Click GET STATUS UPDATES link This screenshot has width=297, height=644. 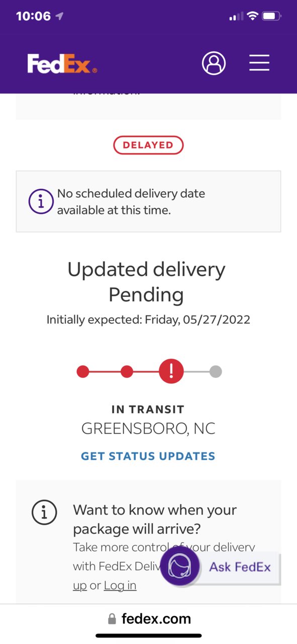point(148,456)
